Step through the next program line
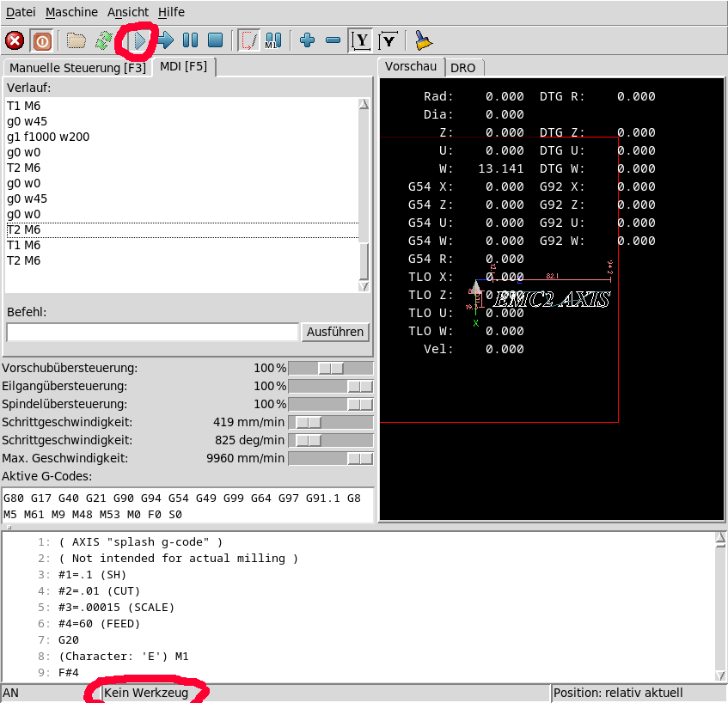 point(165,41)
